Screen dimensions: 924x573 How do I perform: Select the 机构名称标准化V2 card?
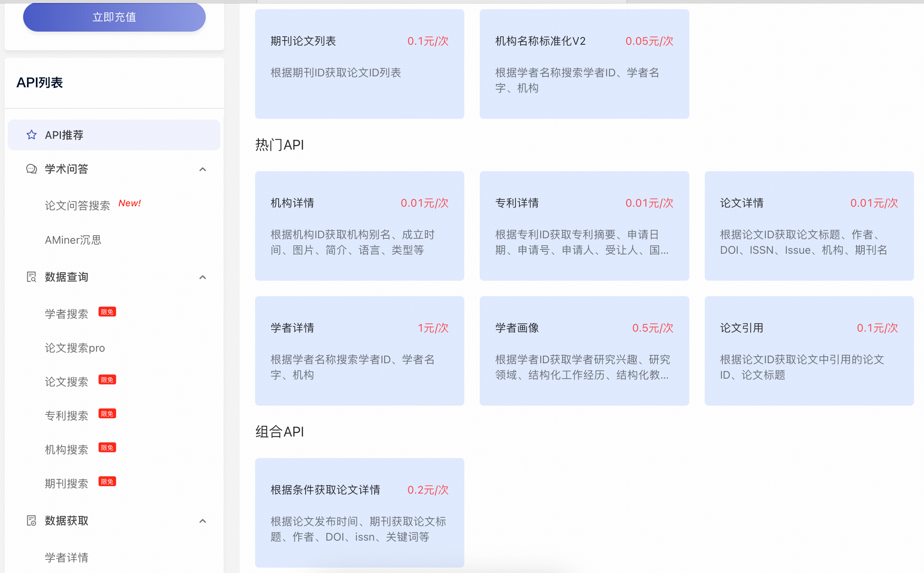tap(584, 64)
